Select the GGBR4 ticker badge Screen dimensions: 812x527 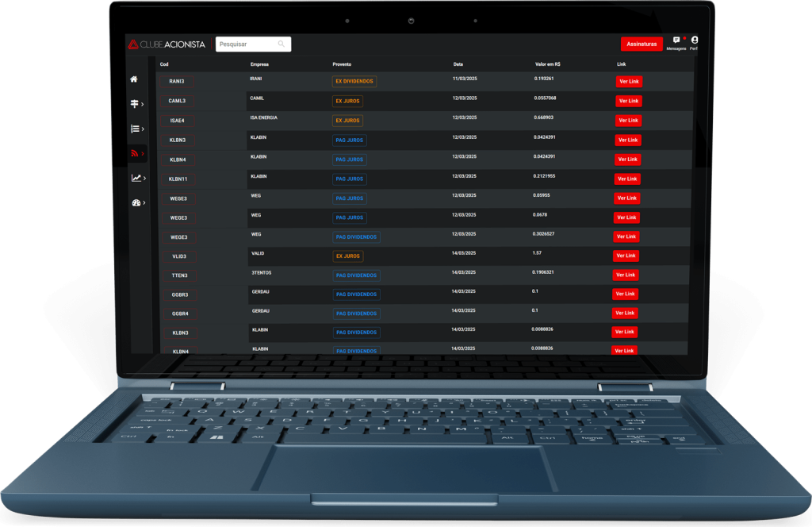click(180, 314)
